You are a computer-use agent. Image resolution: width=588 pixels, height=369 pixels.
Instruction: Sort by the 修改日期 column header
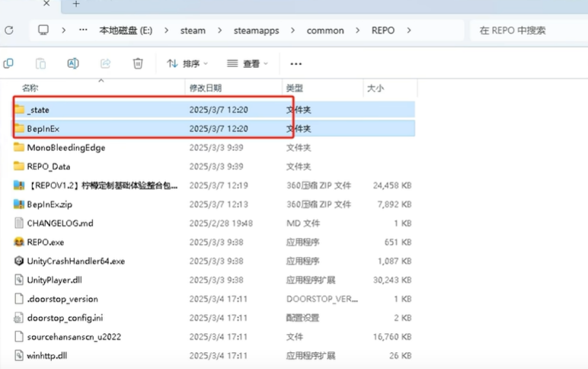[x=206, y=88]
